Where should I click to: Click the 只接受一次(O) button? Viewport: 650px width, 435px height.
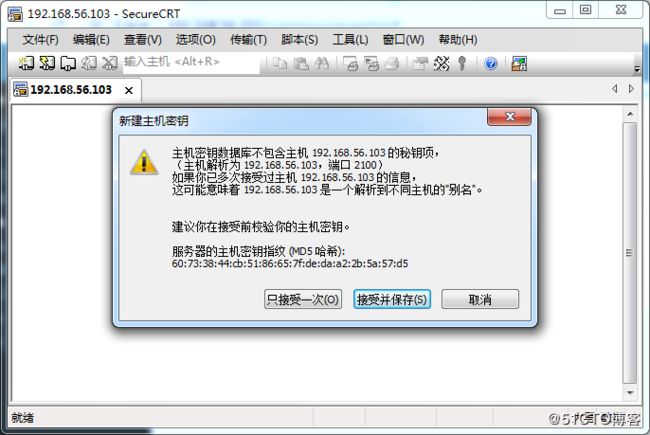[x=303, y=299]
